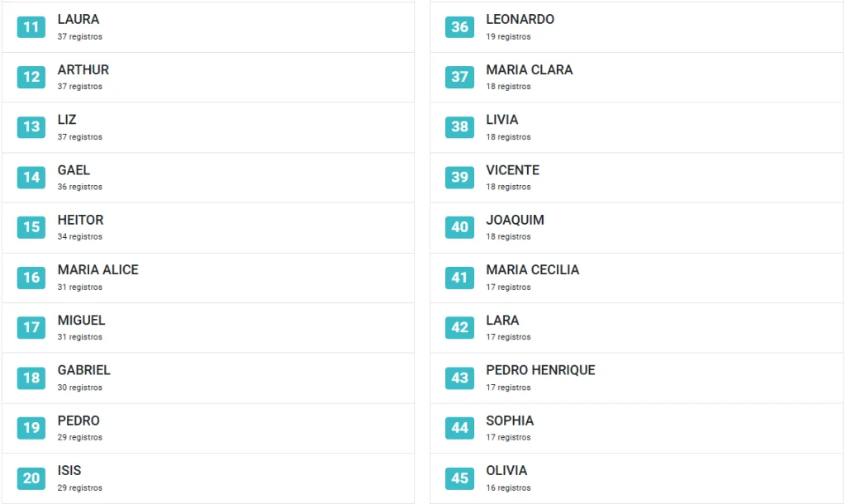Open the MARIA ALICE entry
The image size is (846, 504).
[208, 278]
